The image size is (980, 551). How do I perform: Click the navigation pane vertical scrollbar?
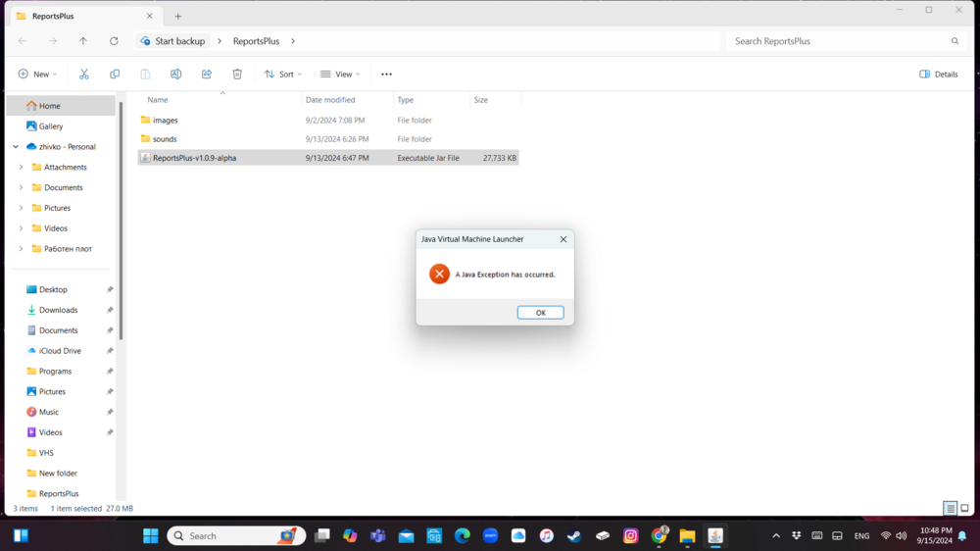click(x=121, y=219)
